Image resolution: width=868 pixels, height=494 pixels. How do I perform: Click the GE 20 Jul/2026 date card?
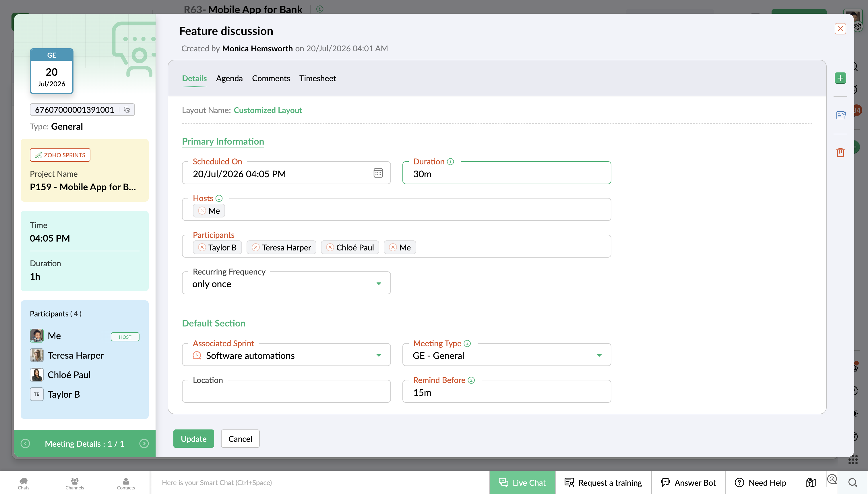click(52, 71)
